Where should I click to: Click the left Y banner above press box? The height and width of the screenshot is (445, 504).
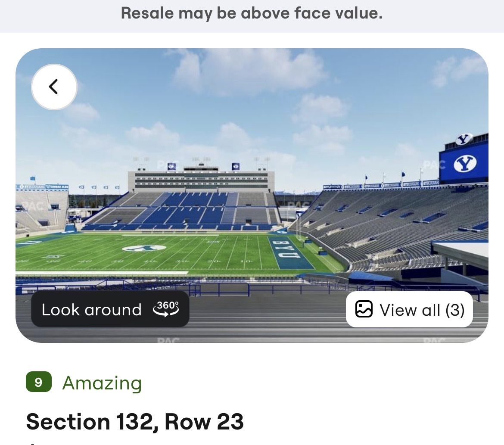(171, 166)
